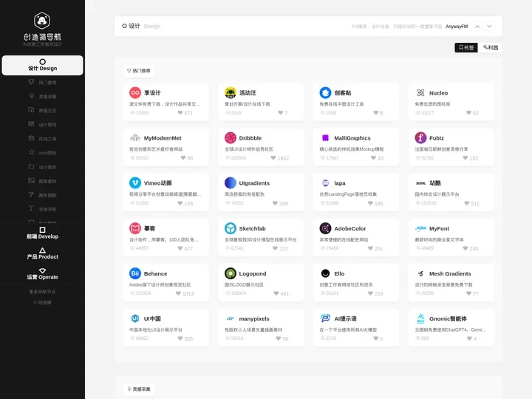
Task: Click the Nucleo icon logo
Action: (420, 92)
